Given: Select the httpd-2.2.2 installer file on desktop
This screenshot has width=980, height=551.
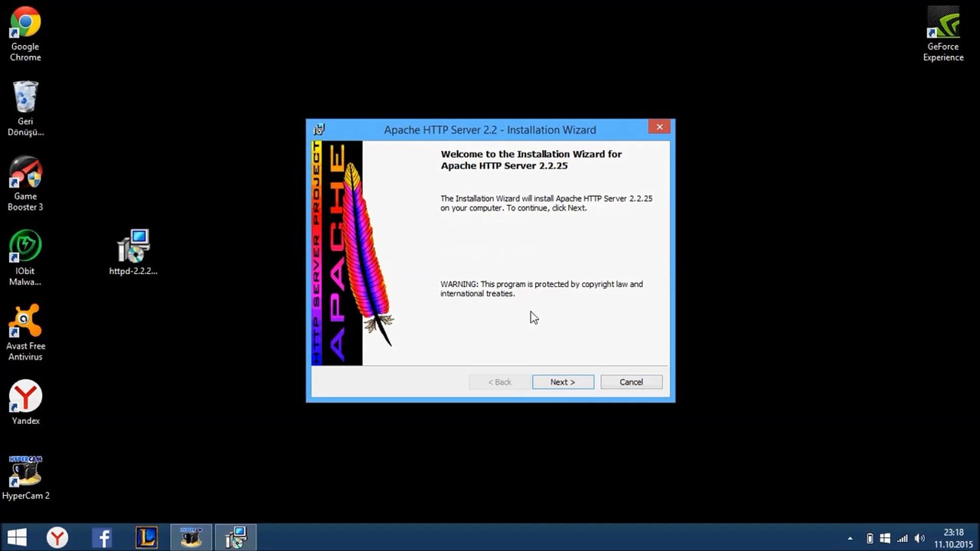Looking at the screenshot, I should point(133,253).
